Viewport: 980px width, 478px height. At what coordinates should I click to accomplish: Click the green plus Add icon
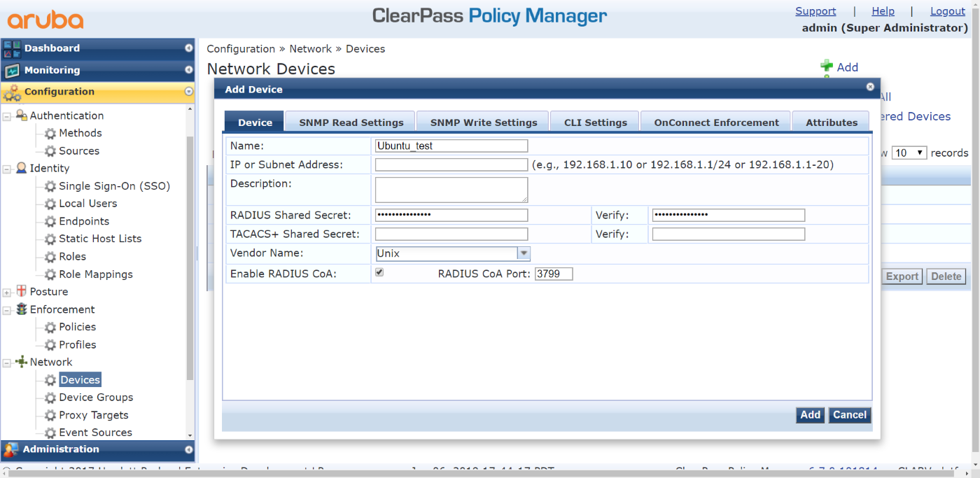[x=827, y=66]
